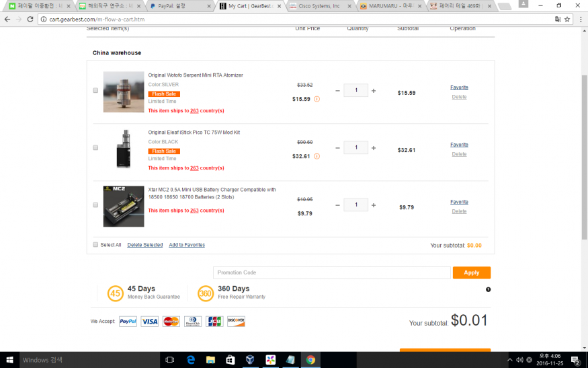Image resolution: width=588 pixels, height=368 pixels.
Task: Click quantity field for Xtar MC2 charger
Action: 356,205
